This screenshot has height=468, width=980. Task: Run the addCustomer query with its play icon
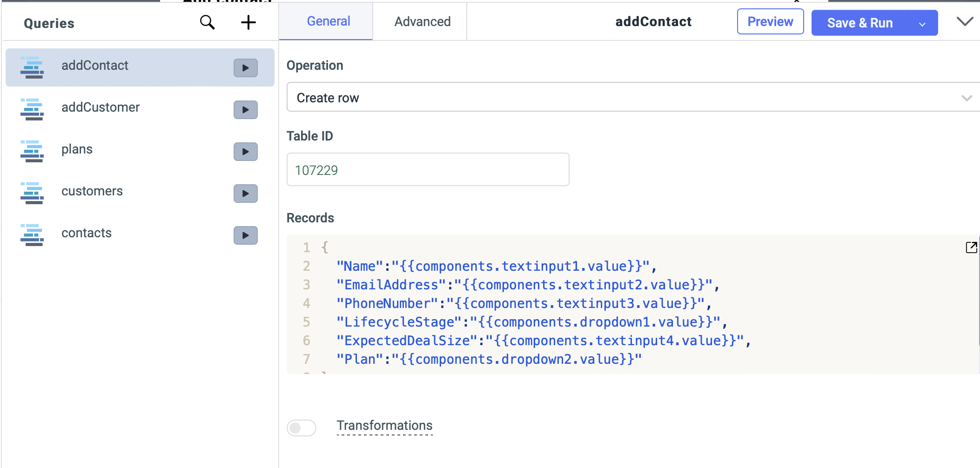pos(245,110)
